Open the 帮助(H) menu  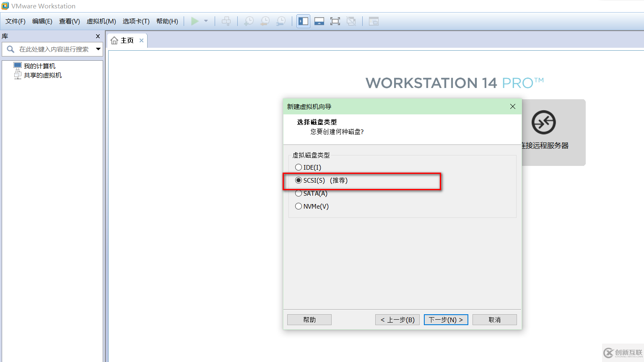click(x=167, y=21)
